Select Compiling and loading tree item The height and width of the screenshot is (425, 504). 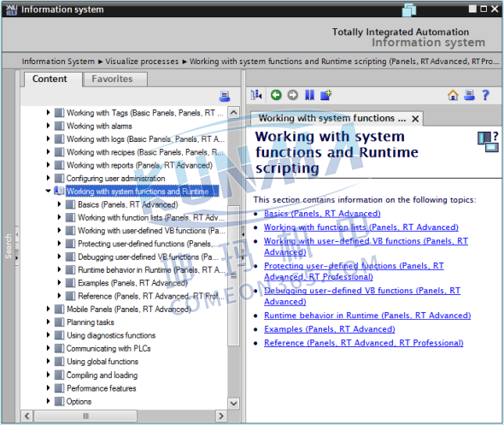point(102,375)
